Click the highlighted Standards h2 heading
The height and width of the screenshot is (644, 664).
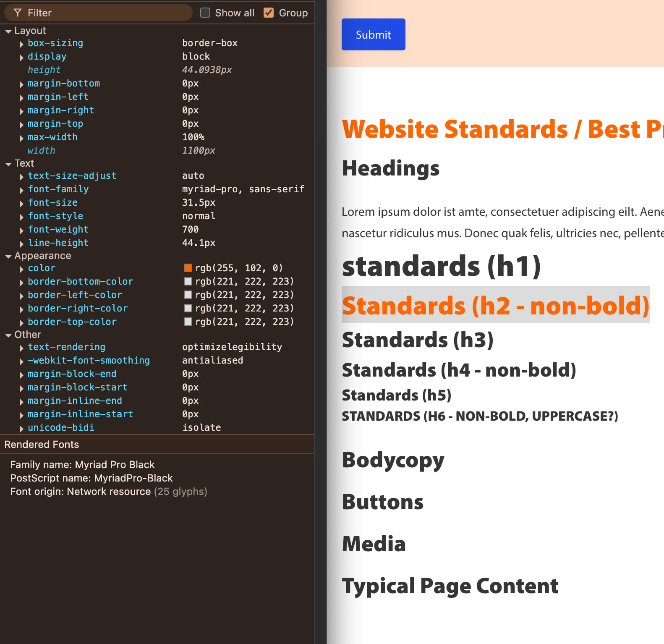pyautogui.click(x=495, y=305)
